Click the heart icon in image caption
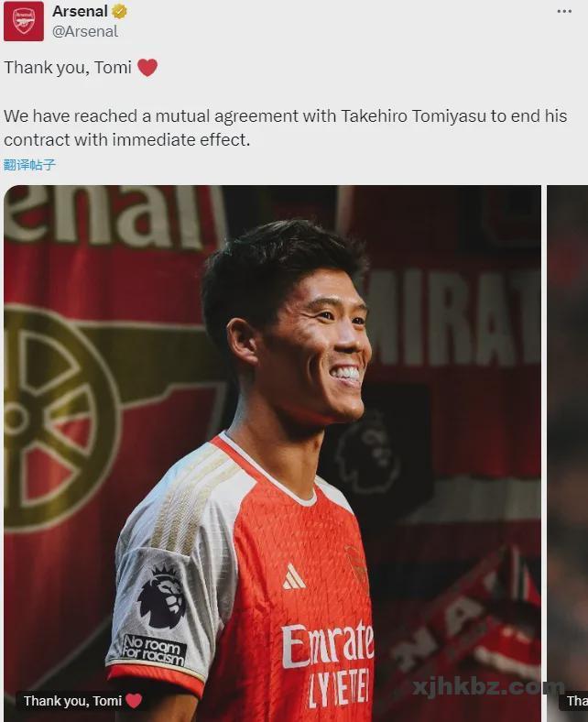 [134, 701]
